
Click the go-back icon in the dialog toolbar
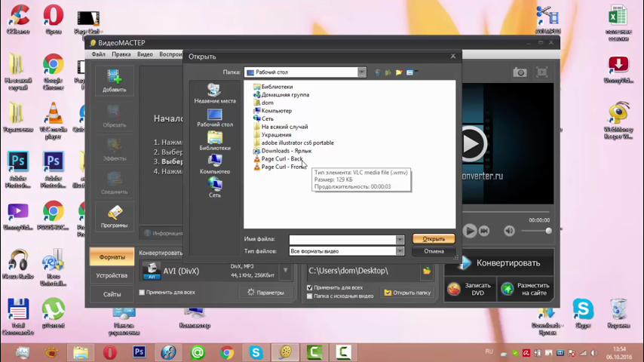pyautogui.click(x=378, y=72)
